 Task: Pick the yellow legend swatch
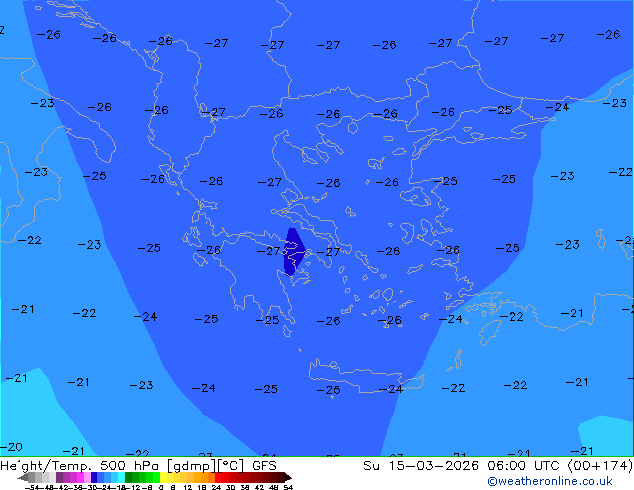click(163, 477)
